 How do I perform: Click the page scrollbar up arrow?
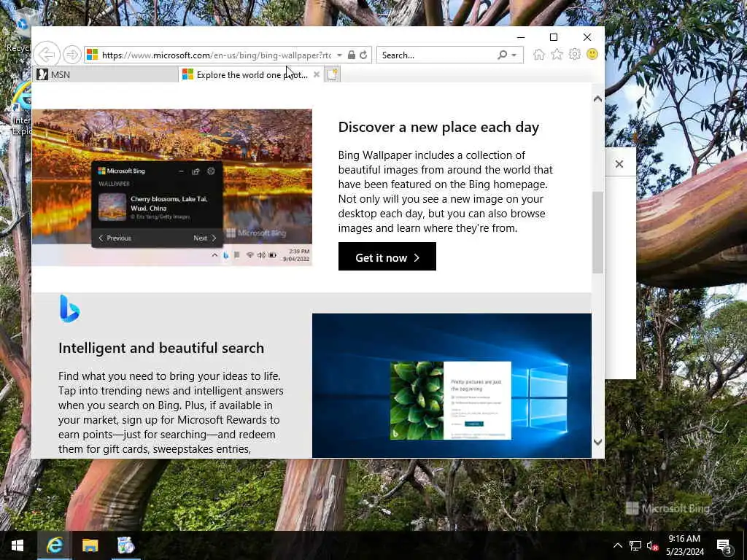pyautogui.click(x=597, y=99)
